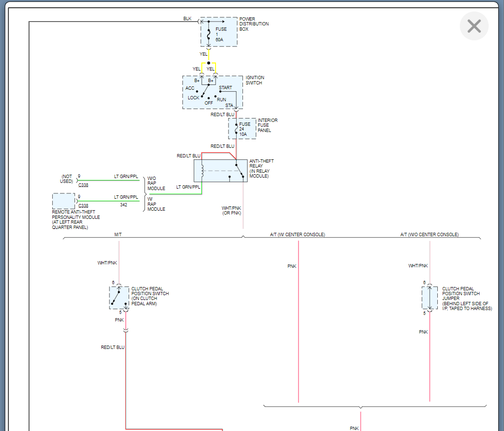Screen dimensions: 504x431
Task: Click the Clutch Pedal Position Switch Jumper symbol
Action: [429, 298]
